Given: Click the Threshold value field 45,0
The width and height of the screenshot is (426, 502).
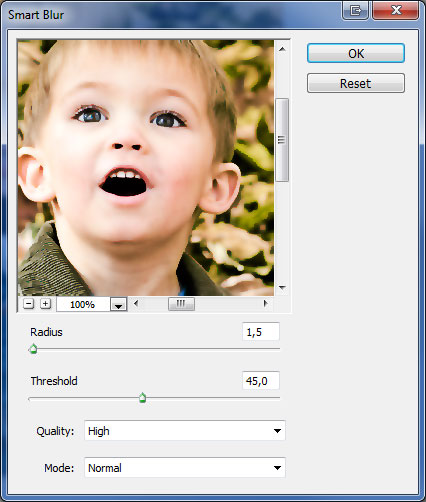Looking at the screenshot, I should click(261, 380).
